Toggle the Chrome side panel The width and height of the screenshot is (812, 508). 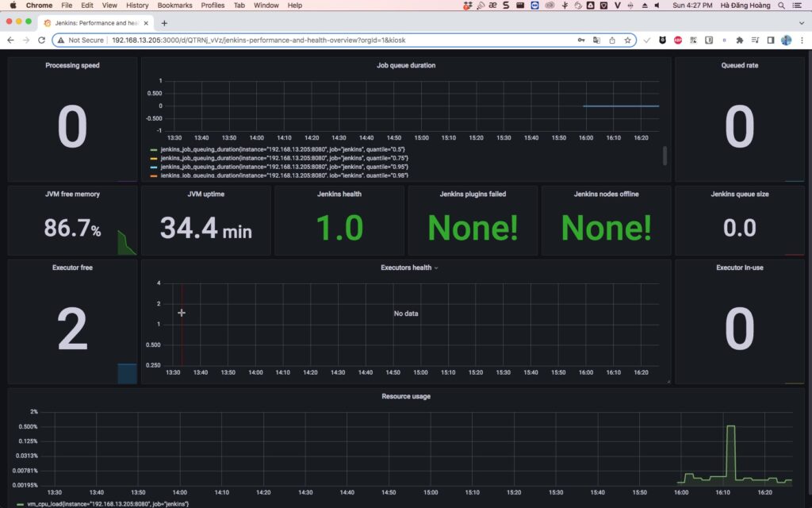pyautogui.click(x=771, y=40)
